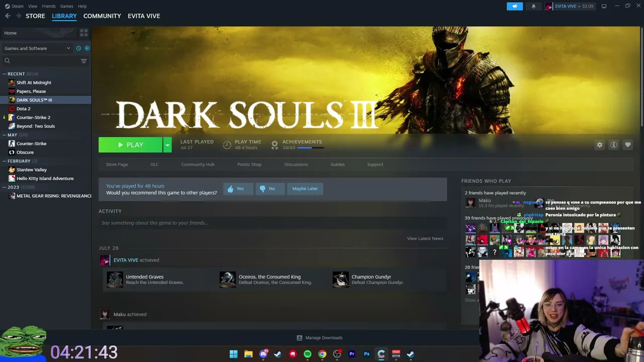Click Yes to recommend the game

pos(238,189)
